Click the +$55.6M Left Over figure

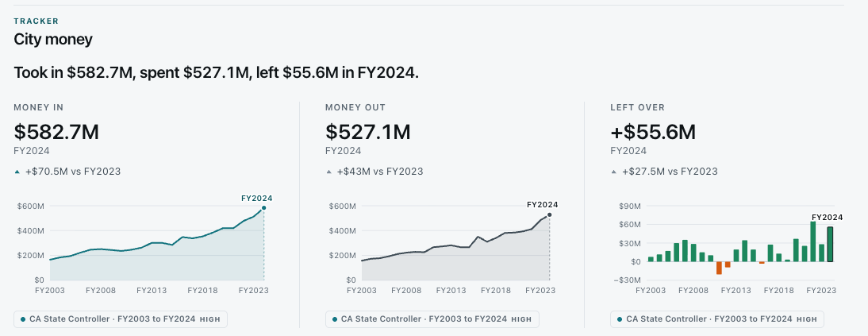click(x=653, y=132)
